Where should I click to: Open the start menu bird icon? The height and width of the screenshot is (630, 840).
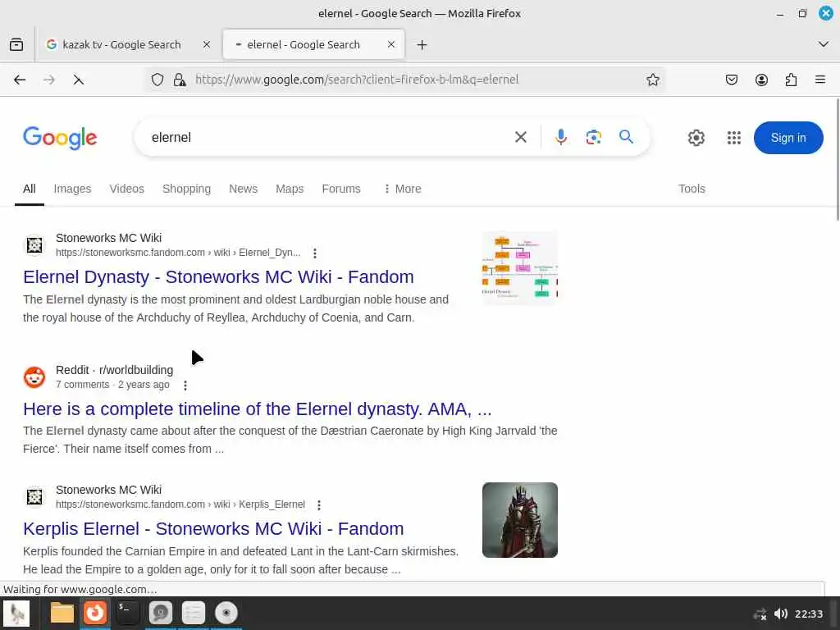[x=16, y=613]
